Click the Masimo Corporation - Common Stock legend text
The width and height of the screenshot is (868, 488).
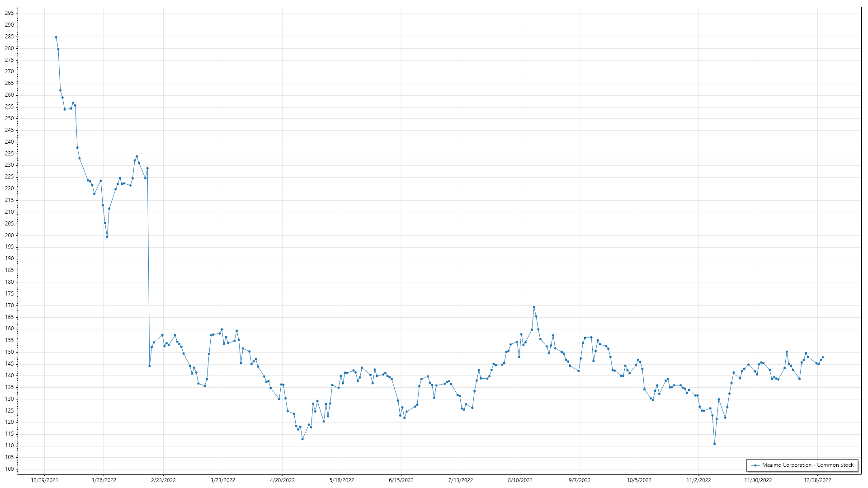click(807, 465)
